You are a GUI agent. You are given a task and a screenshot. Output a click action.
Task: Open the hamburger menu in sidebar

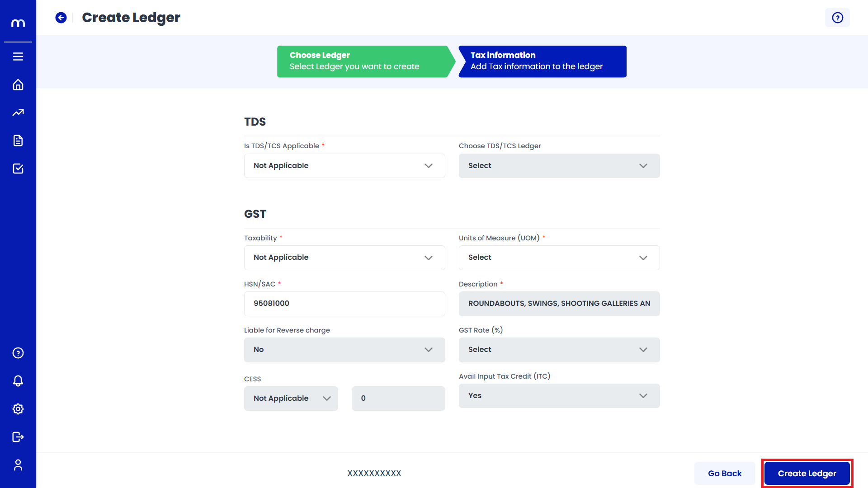point(18,56)
